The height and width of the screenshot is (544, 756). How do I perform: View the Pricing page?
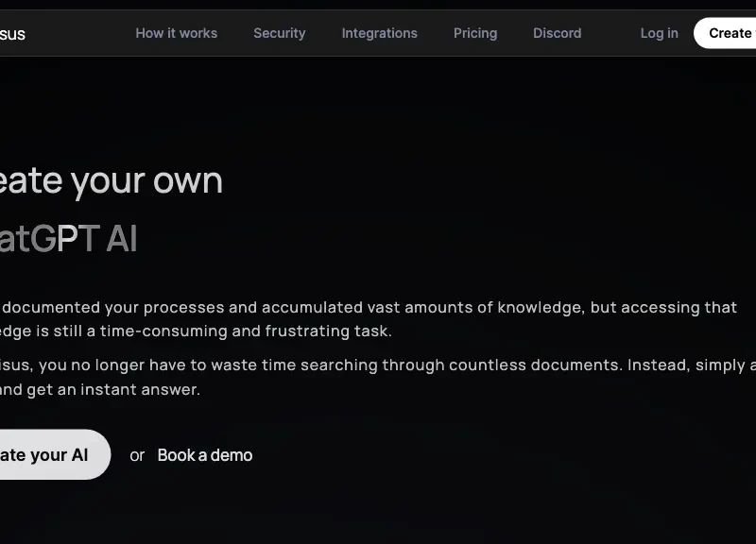tap(474, 33)
